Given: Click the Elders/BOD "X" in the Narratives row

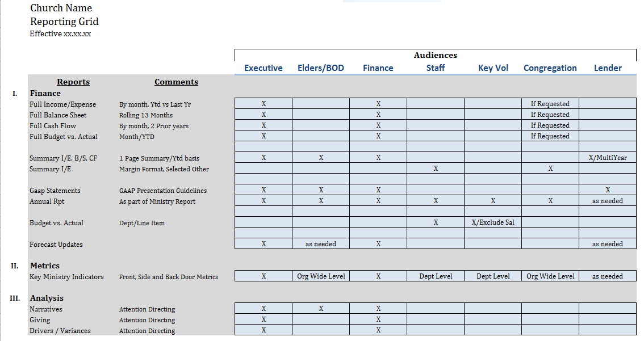Looking at the screenshot, I should [x=321, y=309].
